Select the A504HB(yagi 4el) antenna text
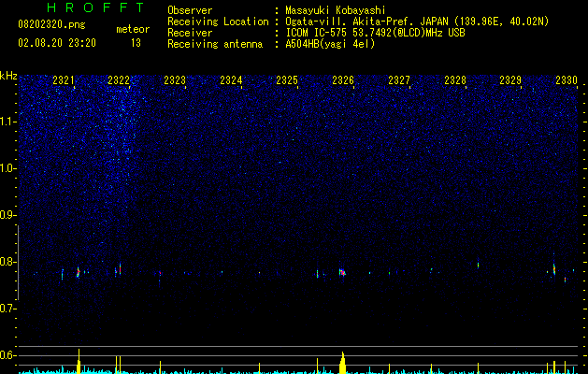588x374 pixels. [330, 44]
